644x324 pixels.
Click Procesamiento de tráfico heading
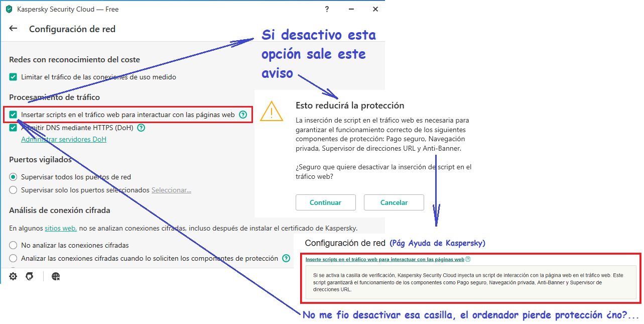point(54,97)
